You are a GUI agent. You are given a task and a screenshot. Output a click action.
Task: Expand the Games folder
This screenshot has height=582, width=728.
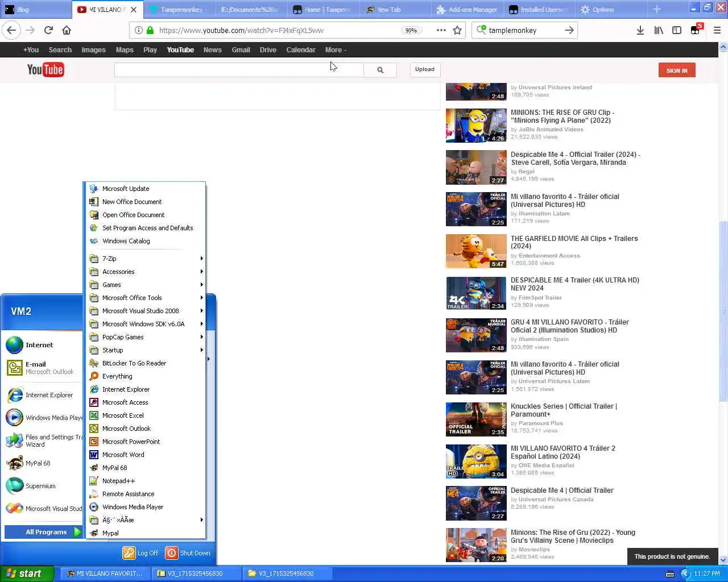click(146, 285)
